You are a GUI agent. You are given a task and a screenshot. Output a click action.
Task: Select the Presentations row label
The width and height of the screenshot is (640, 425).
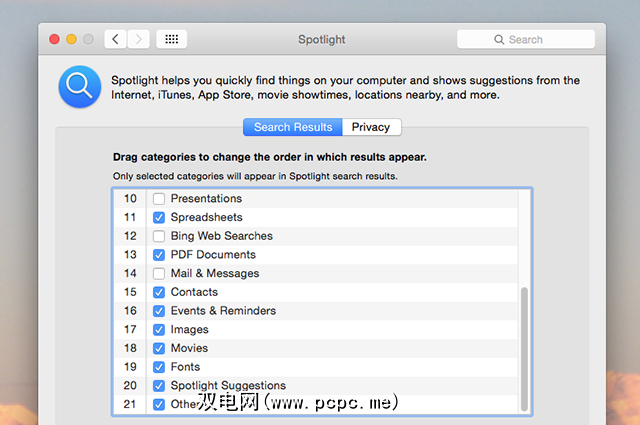206,198
